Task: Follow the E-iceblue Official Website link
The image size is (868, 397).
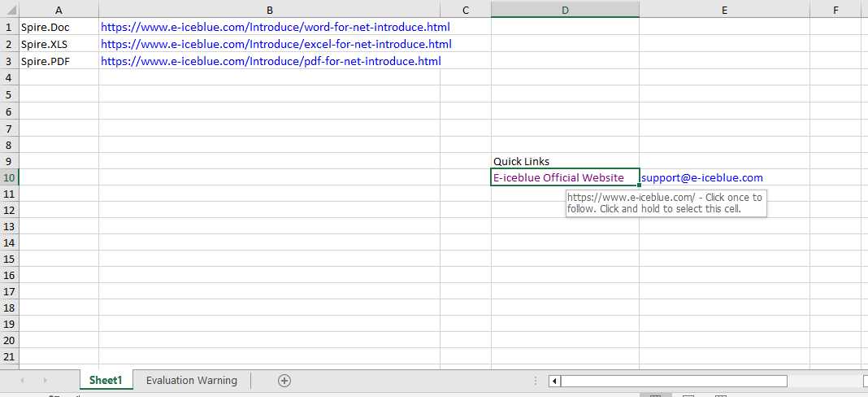Action: coord(558,178)
